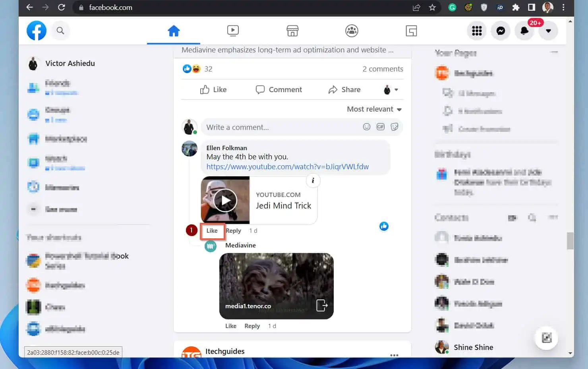The image size is (588, 369).
Task: Insert an emoji in the comment
Action: pos(367,127)
